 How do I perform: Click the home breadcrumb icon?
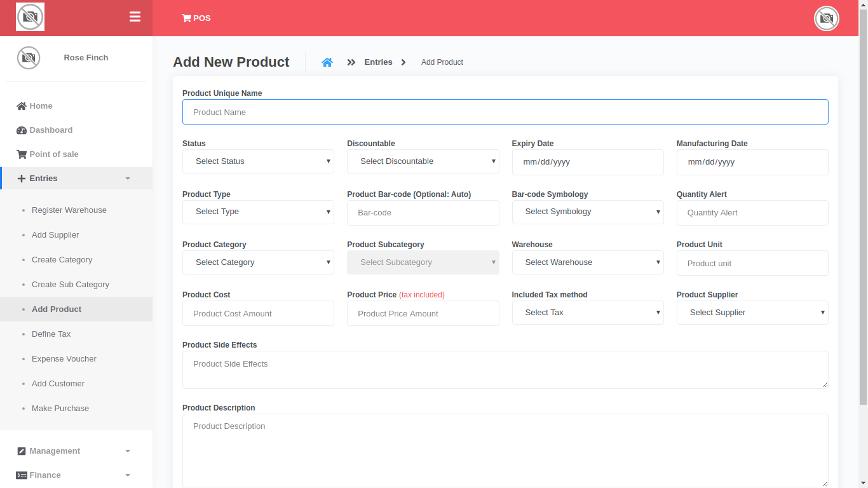click(327, 62)
